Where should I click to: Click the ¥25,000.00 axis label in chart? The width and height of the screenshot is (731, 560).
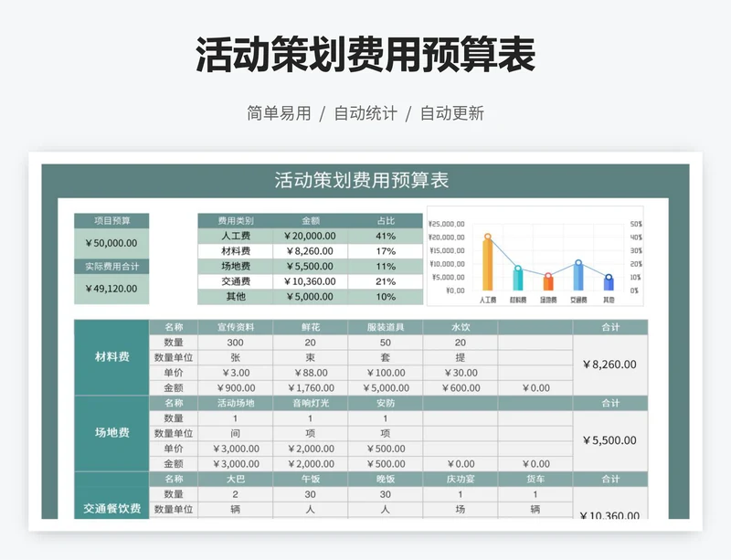click(446, 224)
